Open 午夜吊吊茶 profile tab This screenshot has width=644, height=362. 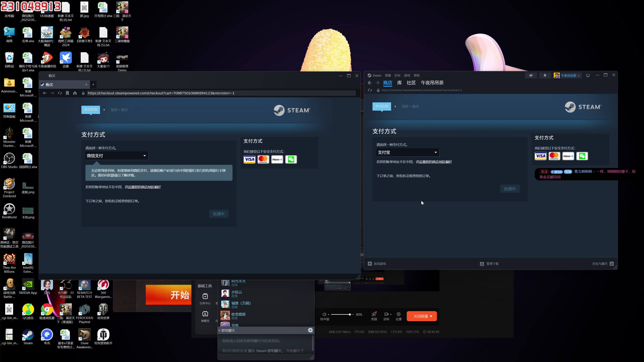(432, 83)
